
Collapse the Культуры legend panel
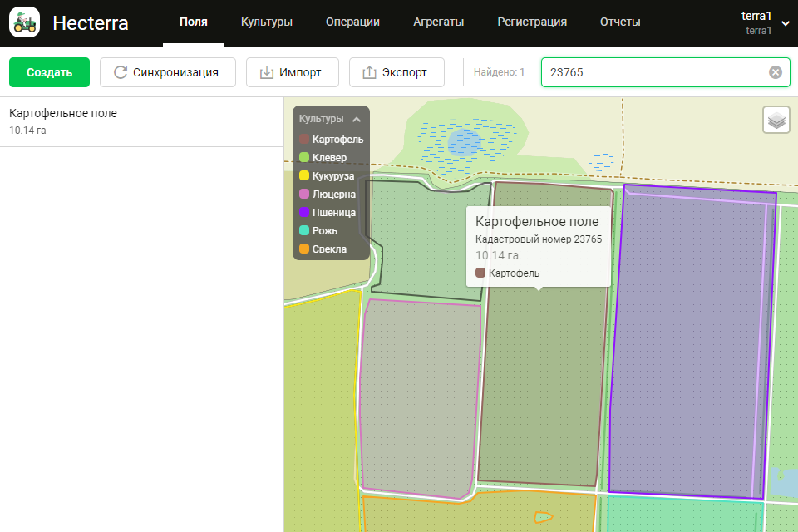[x=357, y=119]
